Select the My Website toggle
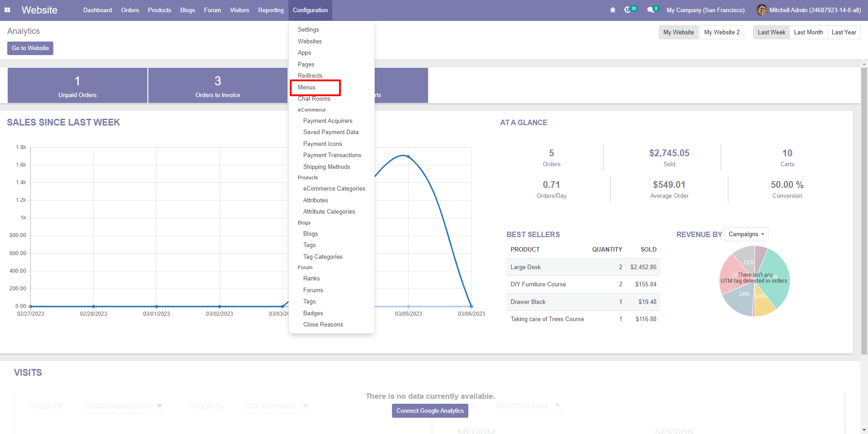The width and height of the screenshot is (868, 434). [678, 33]
